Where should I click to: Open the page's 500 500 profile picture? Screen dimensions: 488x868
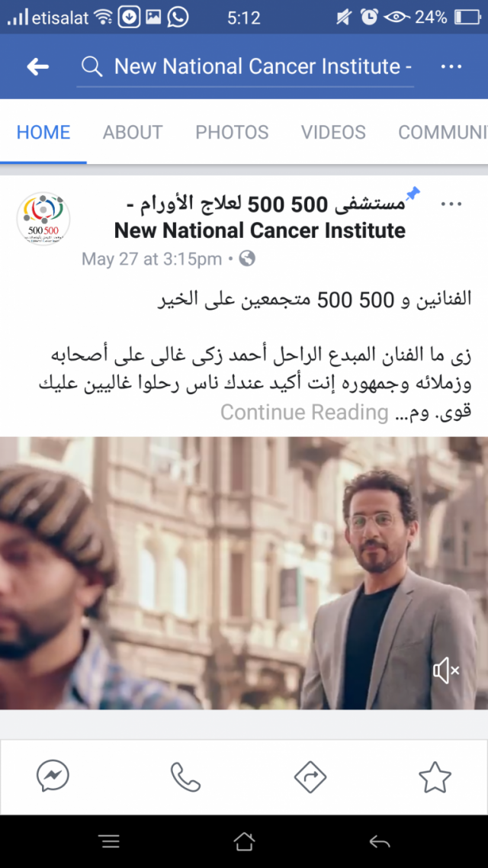pyautogui.click(x=43, y=219)
